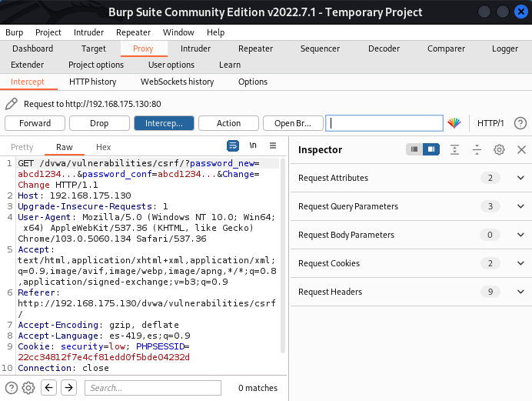Open the Decoder tab

(384, 48)
